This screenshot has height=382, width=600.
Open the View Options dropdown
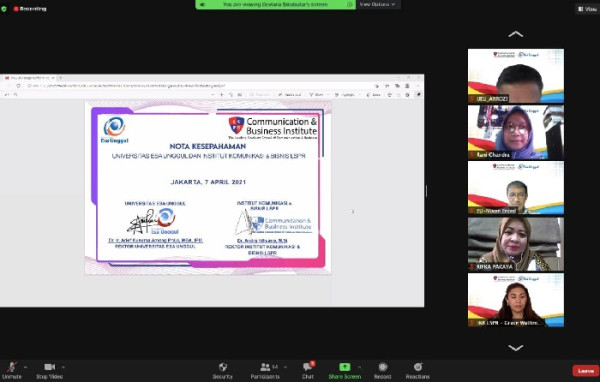(x=377, y=4)
